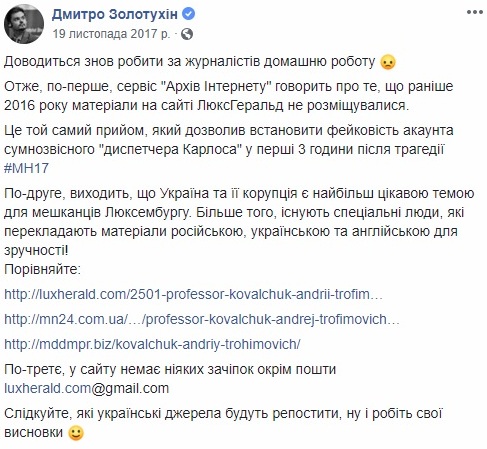Click the smiling face emoji at the post end
Image resolution: width=487 pixels, height=449 pixels.
[76, 433]
